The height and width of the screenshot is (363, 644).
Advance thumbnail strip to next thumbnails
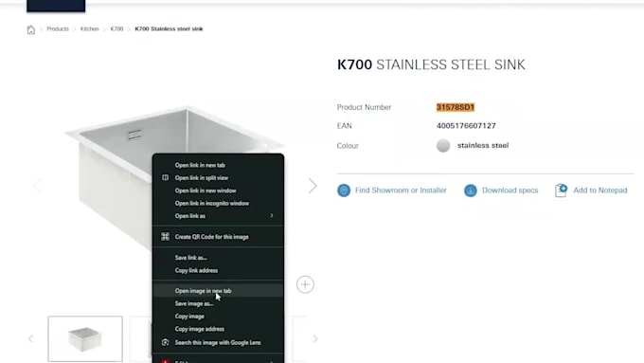click(314, 338)
